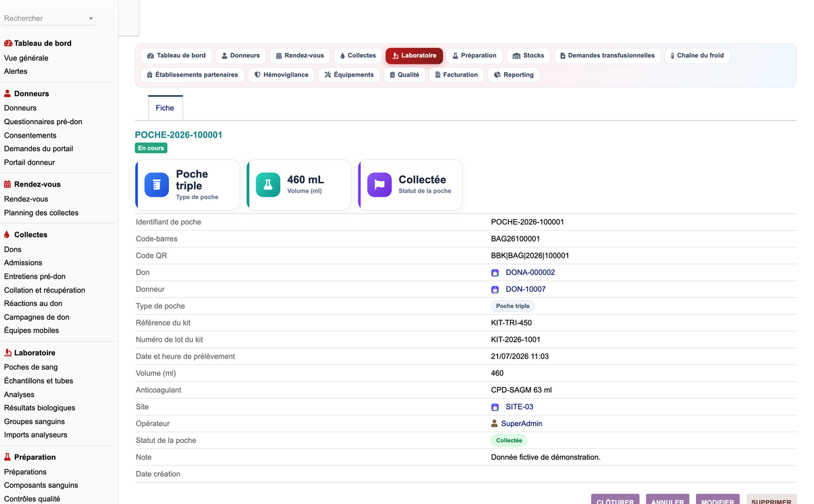Screen dimensions: 814x504
Task: Open Entretiens pré-don in sidebar
Action: tap(35, 277)
